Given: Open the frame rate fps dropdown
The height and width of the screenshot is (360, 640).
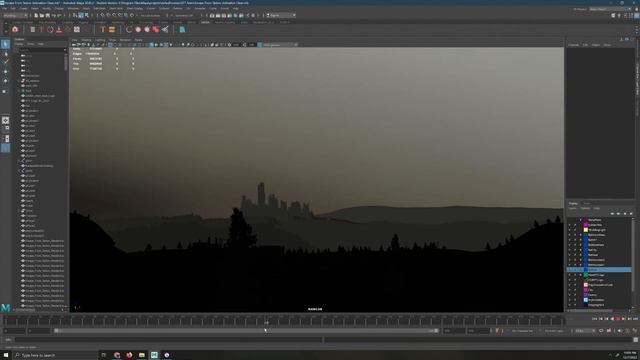Looking at the screenshot, I should (x=585, y=331).
